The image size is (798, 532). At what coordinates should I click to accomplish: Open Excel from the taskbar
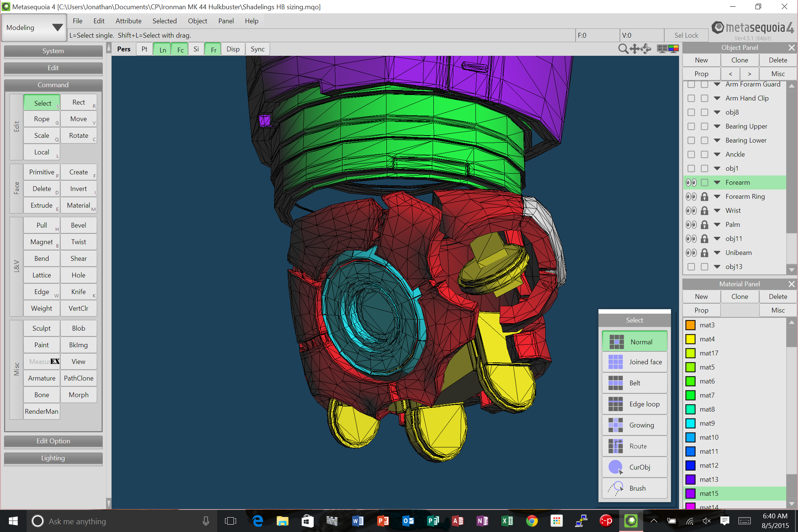[507, 521]
